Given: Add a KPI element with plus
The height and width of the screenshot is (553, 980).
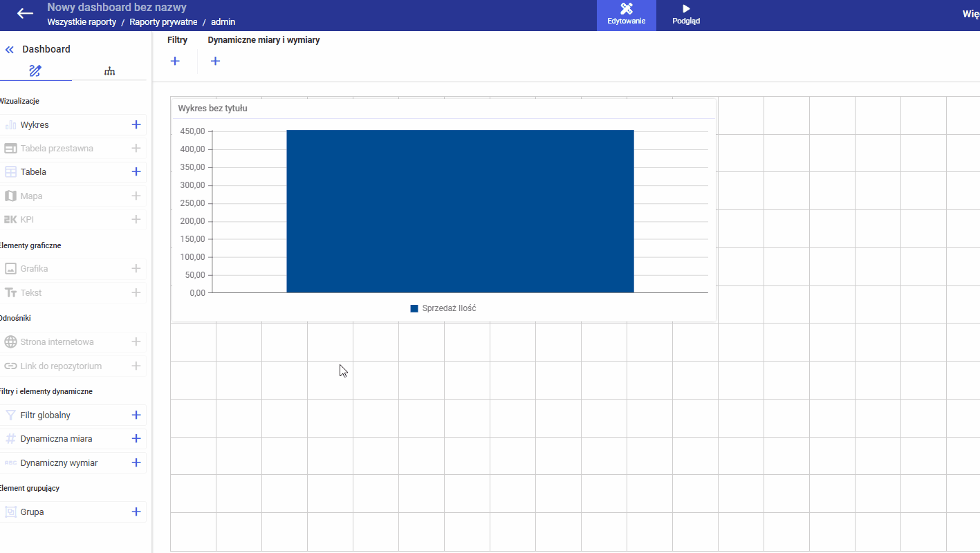Looking at the screenshot, I should pos(136,220).
